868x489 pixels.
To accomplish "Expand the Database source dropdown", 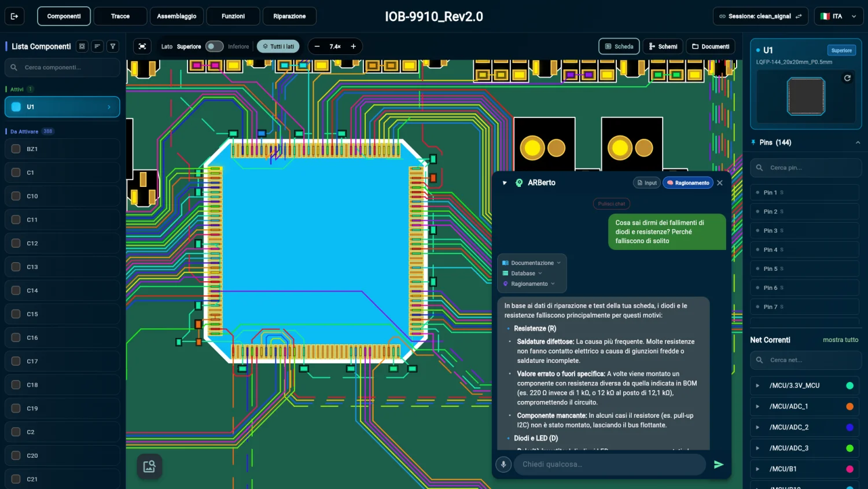I will coord(522,273).
